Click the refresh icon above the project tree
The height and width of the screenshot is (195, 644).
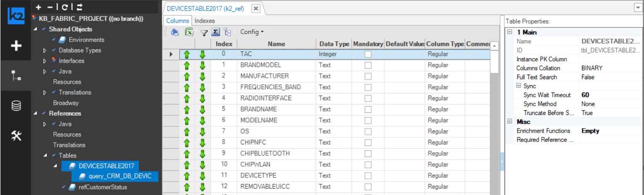point(64,7)
